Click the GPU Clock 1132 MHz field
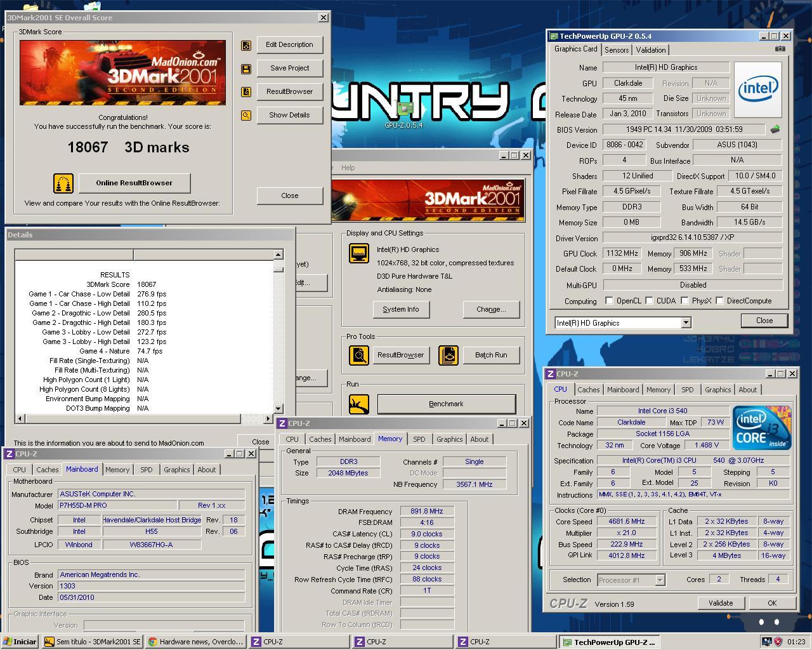812x650 pixels. pyautogui.click(x=622, y=253)
